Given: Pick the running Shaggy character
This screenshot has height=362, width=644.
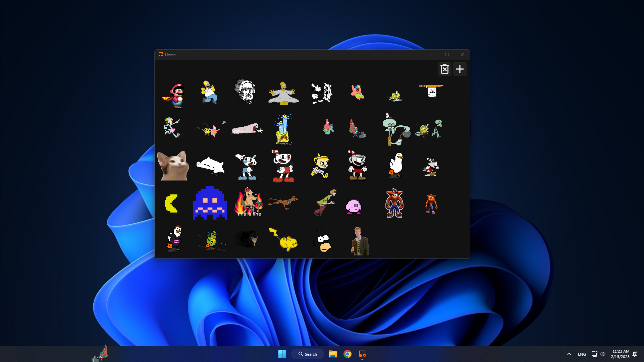Looking at the screenshot, I should coord(325,202).
